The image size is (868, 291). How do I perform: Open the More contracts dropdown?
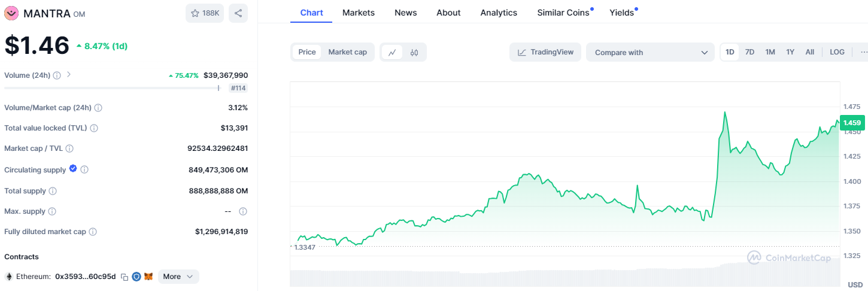[178, 277]
